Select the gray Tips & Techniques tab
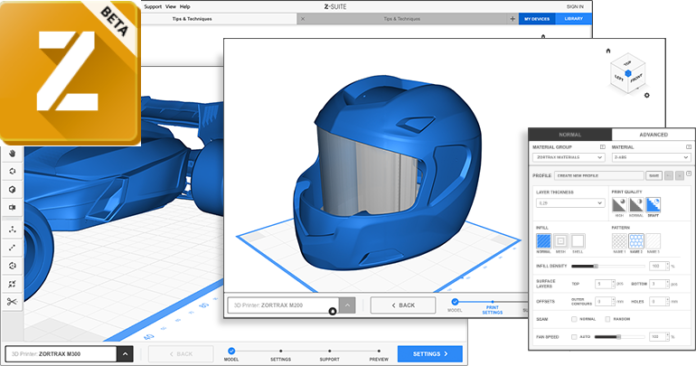 (402, 19)
